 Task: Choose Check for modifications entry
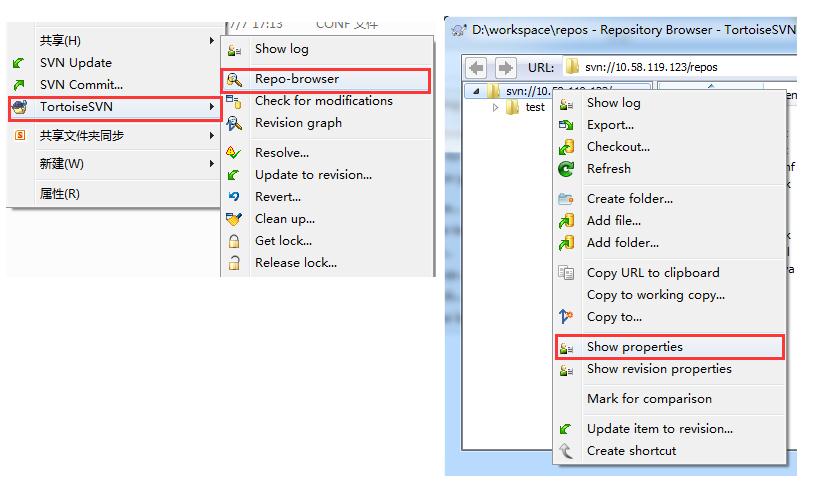327,101
